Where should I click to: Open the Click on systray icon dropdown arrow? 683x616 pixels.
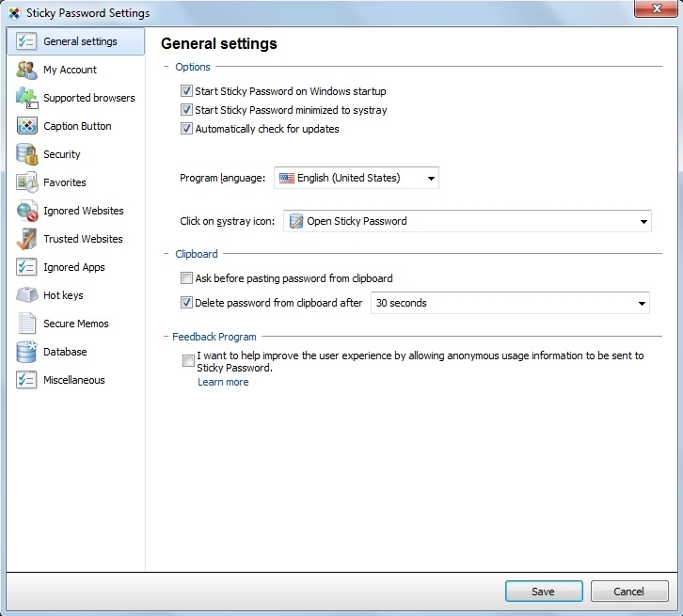[643, 222]
